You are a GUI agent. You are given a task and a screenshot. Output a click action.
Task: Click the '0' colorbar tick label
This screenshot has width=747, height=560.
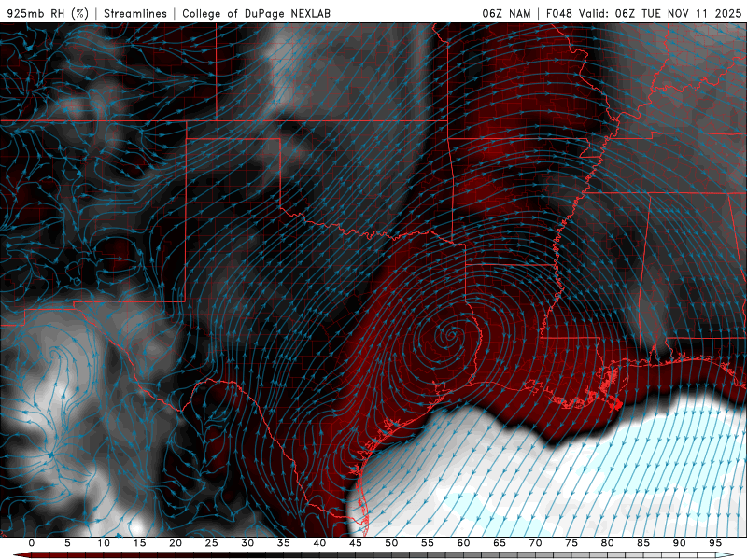[x=32, y=543]
